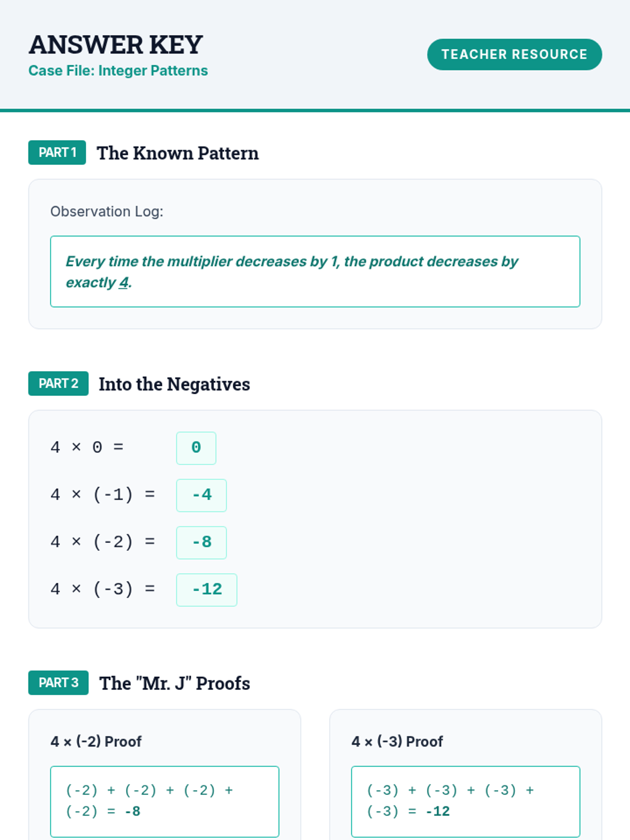The image size is (630, 840).
Task: Click the PART 1 badge
Action: [x=57, y=153]
